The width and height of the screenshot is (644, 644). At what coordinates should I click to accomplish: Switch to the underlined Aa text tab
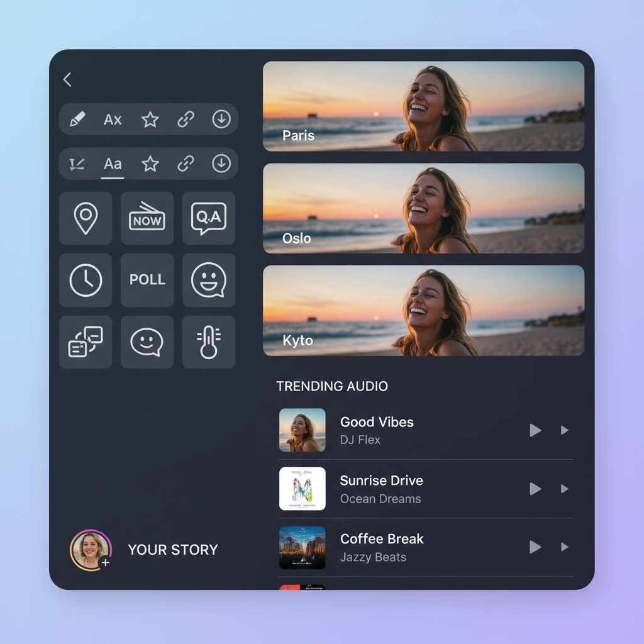coord(113,164)
